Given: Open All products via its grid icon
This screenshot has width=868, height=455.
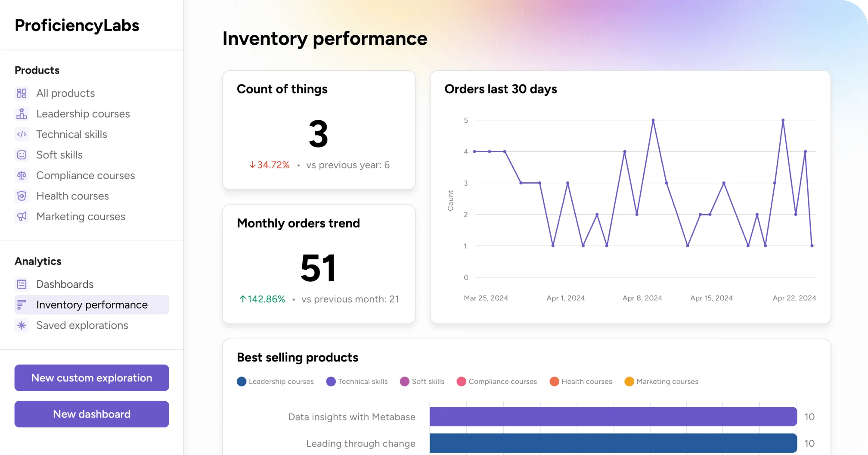Looking at the screenshot, I should pos(22,93).
